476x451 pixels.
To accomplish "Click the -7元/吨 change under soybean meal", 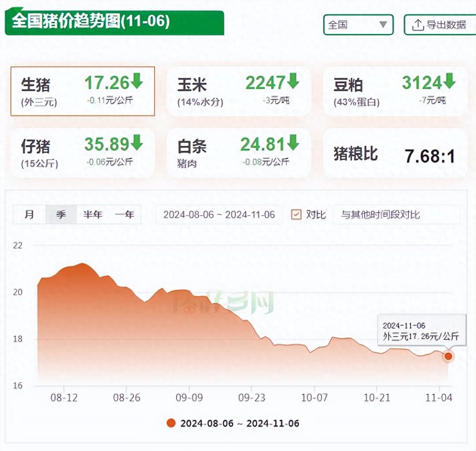I will (x=432, y=100).
